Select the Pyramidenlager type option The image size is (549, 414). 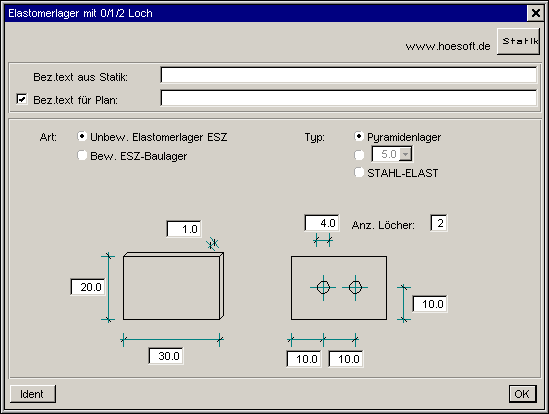[359, 136]
